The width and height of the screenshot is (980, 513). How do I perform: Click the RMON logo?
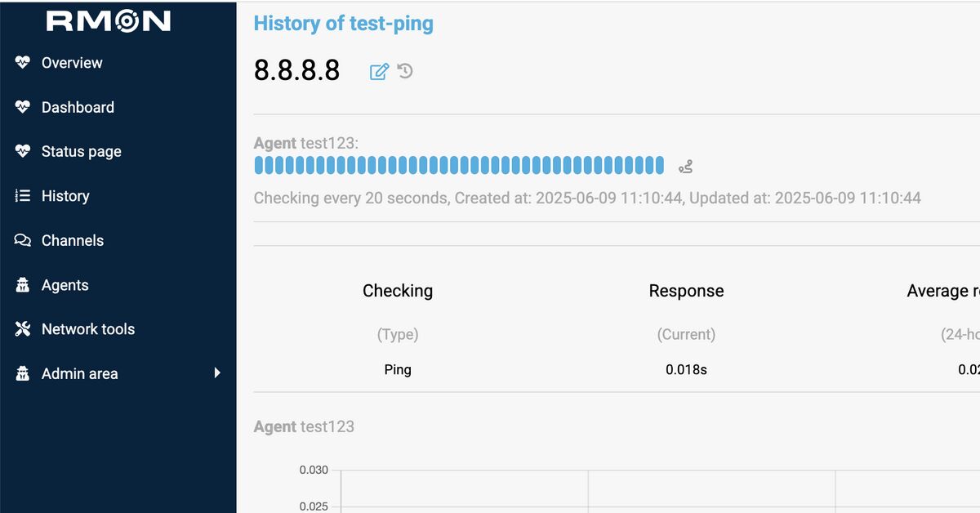tap(109, 20)
